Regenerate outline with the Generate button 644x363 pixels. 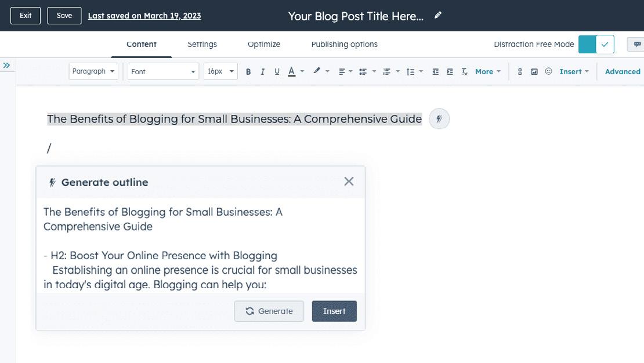tap(269, 311)
